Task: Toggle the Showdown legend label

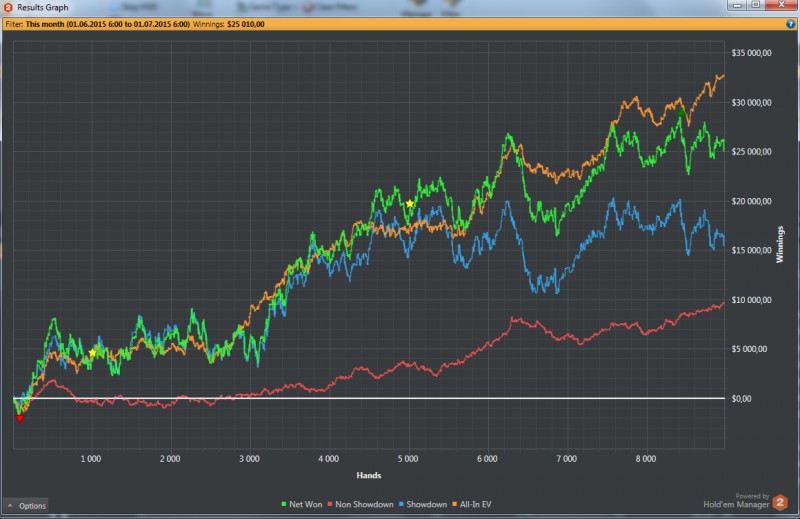Action: coord(426,504)
